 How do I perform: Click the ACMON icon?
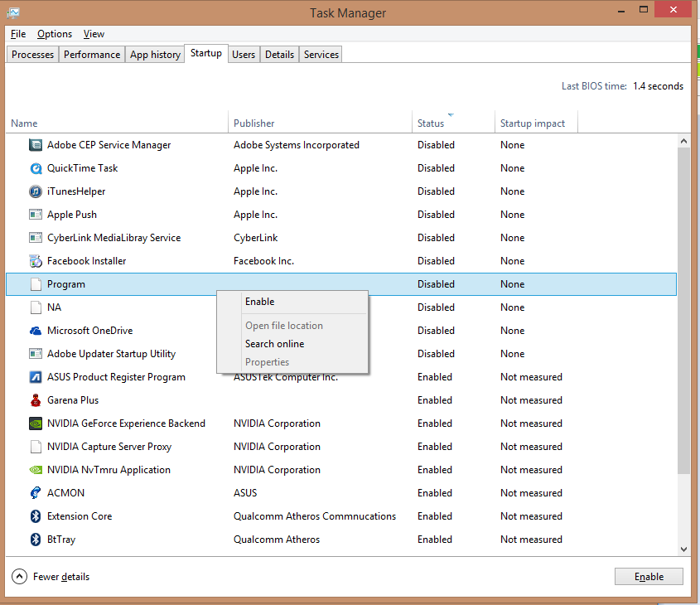[36, 493]
